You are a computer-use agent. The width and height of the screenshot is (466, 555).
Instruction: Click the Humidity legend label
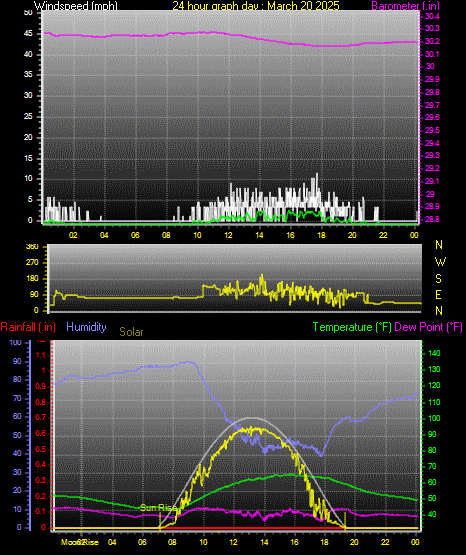[86, 327]
